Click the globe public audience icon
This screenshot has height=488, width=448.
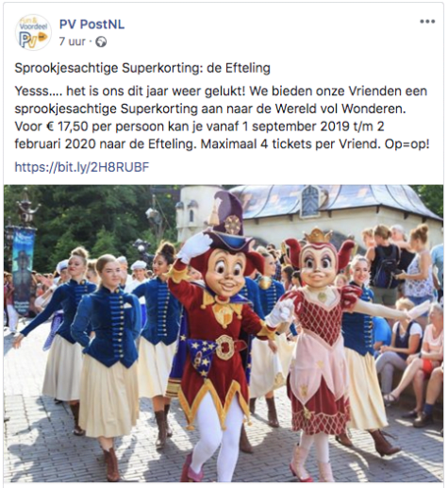(101, 42)
